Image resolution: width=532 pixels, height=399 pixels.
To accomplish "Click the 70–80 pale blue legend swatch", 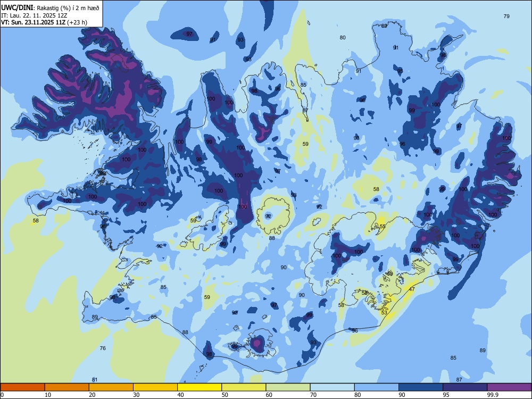I will pos(332,387).
